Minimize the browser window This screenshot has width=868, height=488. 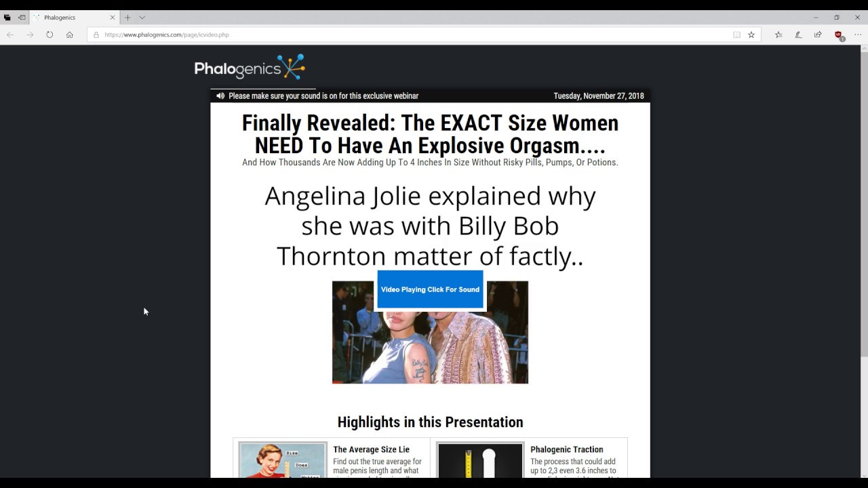(816, 18)
